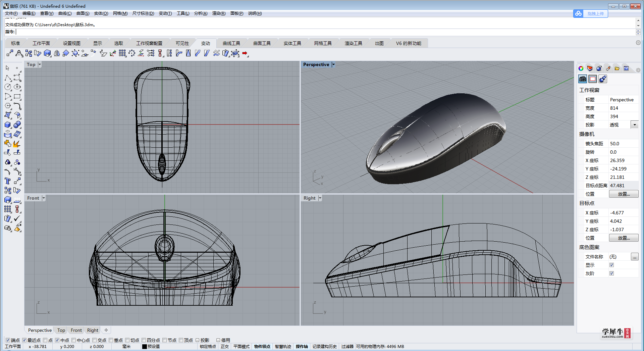644x351 pixels.
Task: Toggle the 最近点 object snap checkbox
Action: [x=24, y=340]
